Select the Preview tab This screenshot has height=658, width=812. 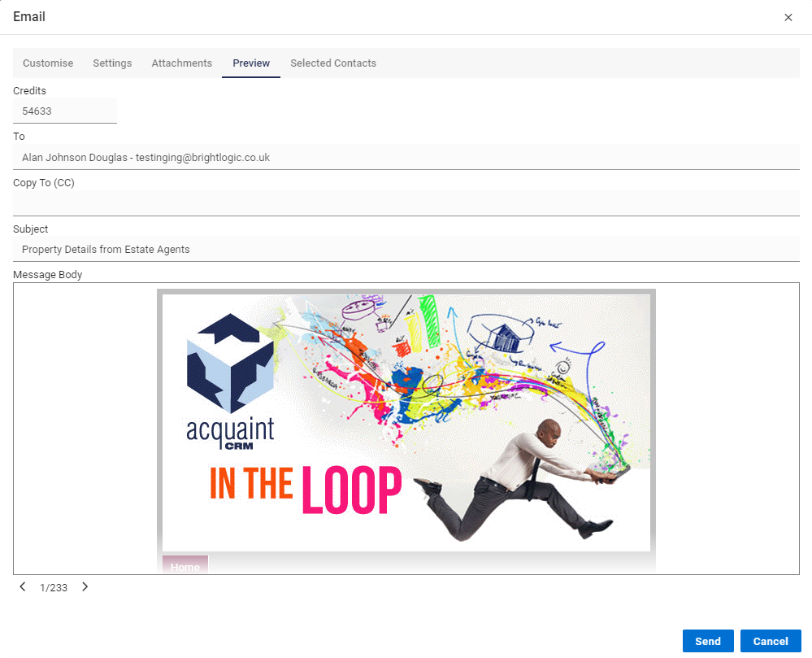[x=251, y=63]
